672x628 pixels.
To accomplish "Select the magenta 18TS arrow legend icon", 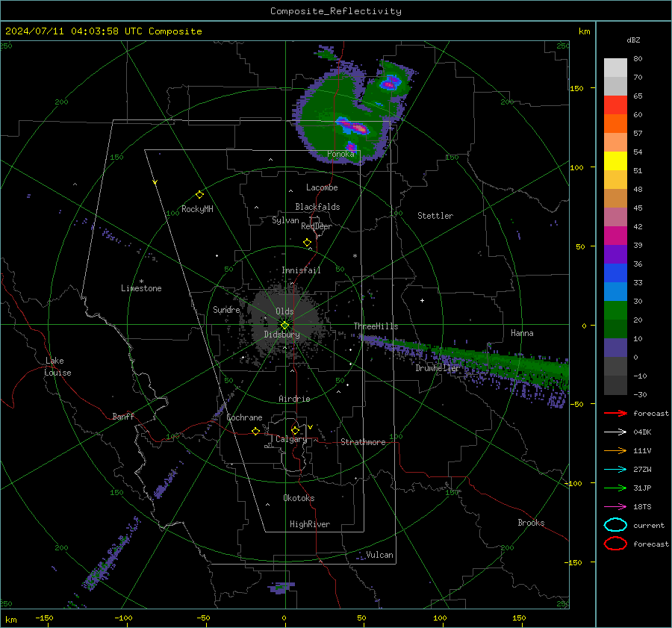I will coord(615,507).
